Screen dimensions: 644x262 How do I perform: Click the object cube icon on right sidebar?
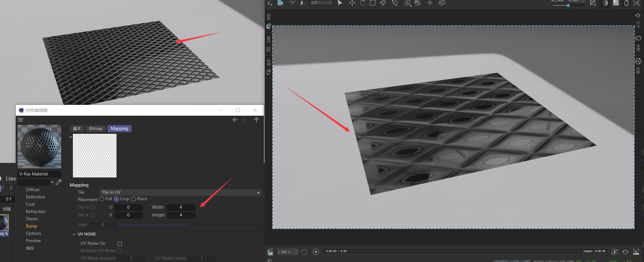click(638, 61)
